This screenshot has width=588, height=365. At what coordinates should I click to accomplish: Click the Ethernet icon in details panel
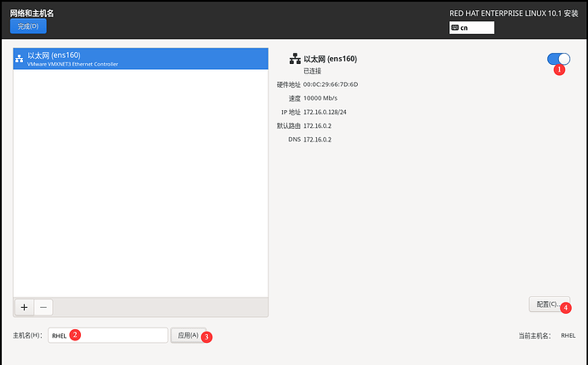pos(295,59)
